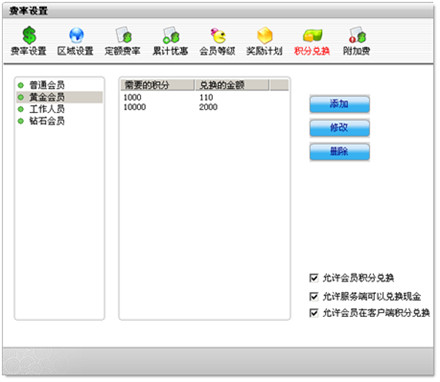The height and width of the screenshot is (382, 440).
Task: Open 奖励计划 box icon
Action: click(265, 35)
